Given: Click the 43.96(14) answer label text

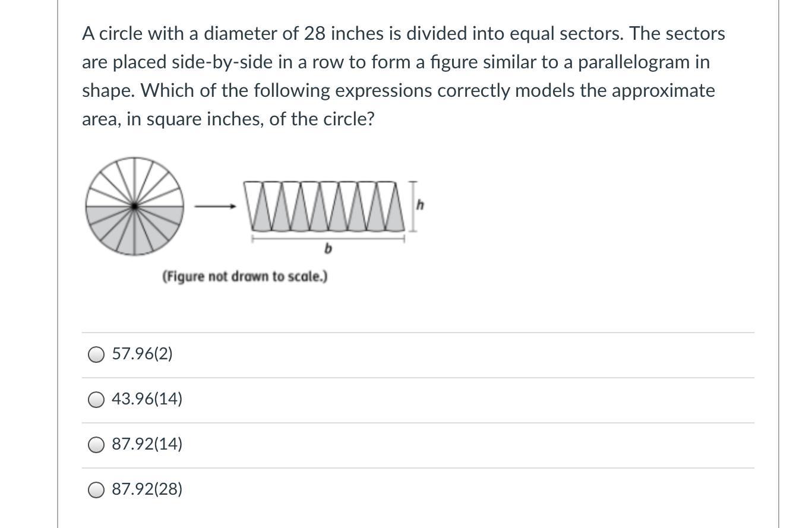Looking at the screenshot, I should tap(147, 399).
